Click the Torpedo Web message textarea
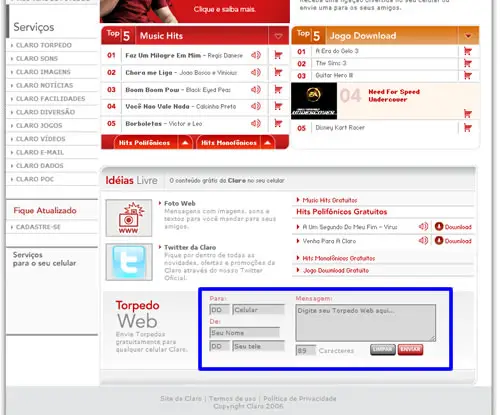 click(366, 323)
